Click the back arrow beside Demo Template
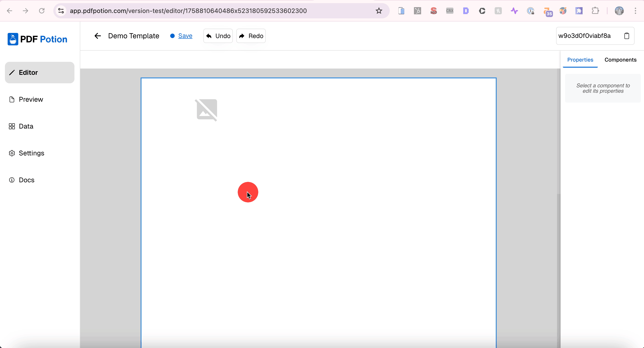The width and height of the screenshot is (644, 348). (x=98, y=36)
